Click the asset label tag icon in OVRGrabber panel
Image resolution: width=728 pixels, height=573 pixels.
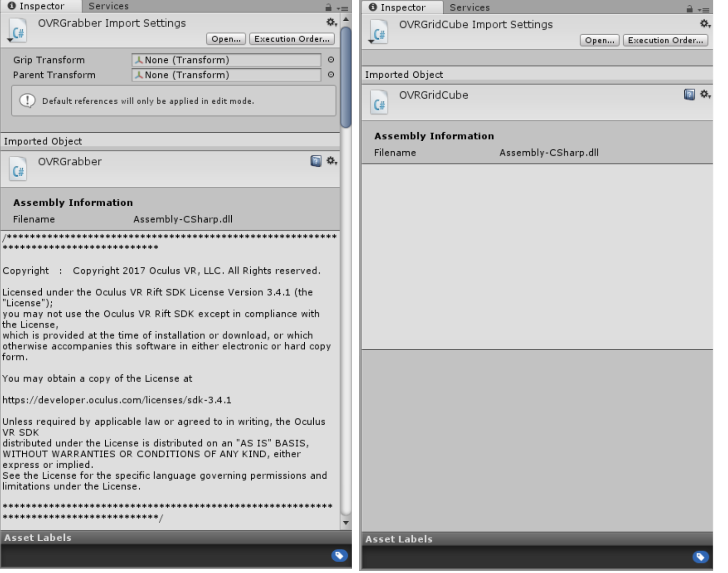pyautogui.click(x=339, y=555)
